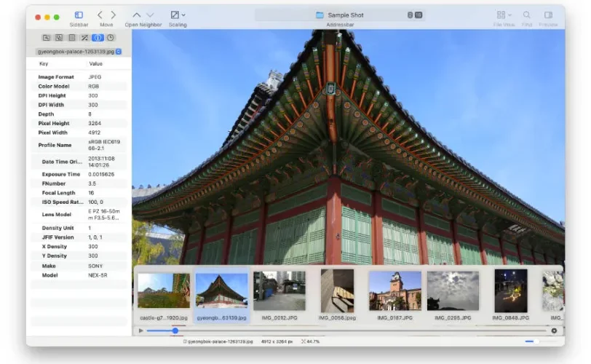Click the Sample Shot address bar
591x364 pixels.
(340, 15)
